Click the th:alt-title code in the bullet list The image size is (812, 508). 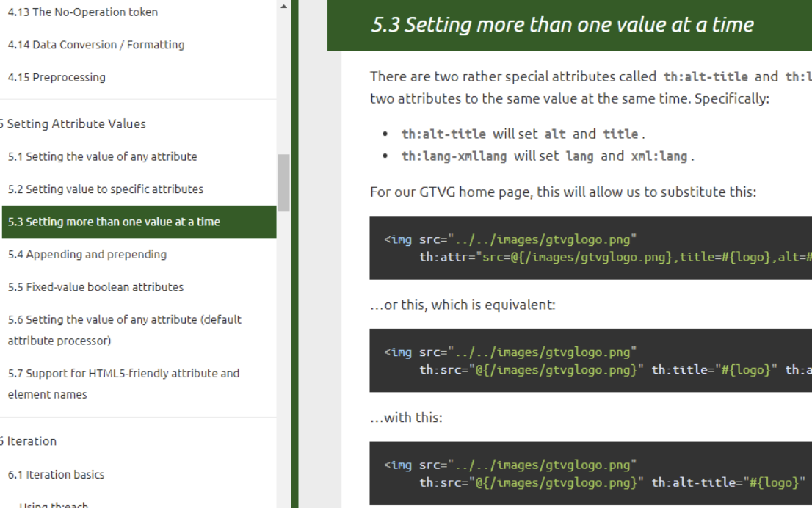[443, 134]
